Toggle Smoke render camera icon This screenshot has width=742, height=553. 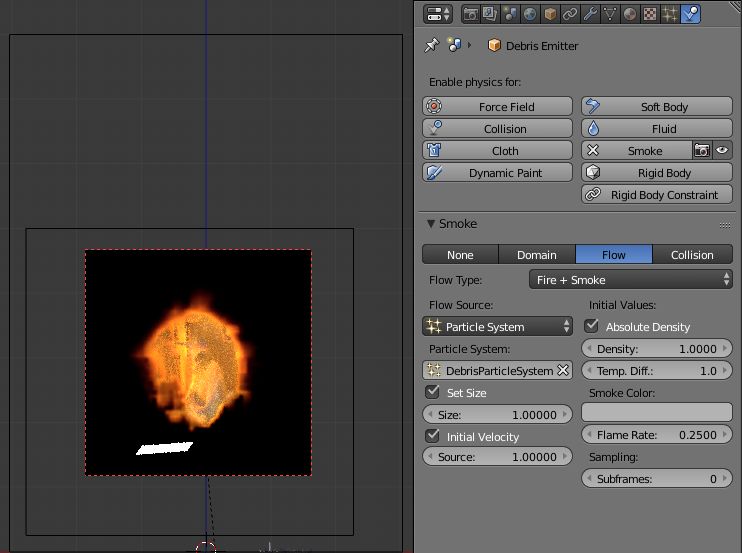click(x=702, y=150)
